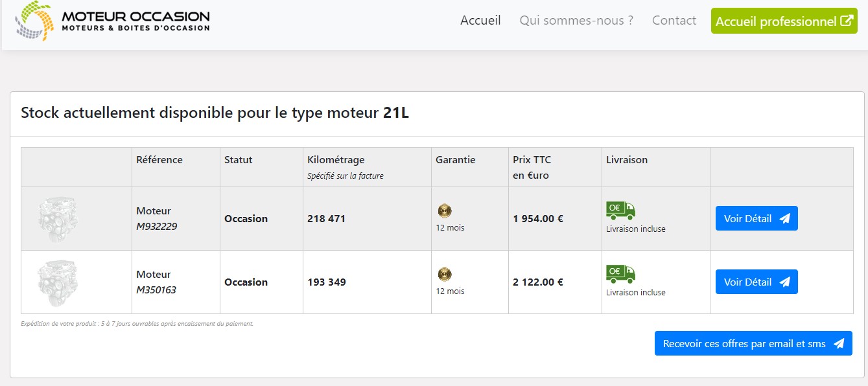The image size is (868, 386).
Task: Open the Contact page
Action: pyautogui.click(x=674, y=21)
